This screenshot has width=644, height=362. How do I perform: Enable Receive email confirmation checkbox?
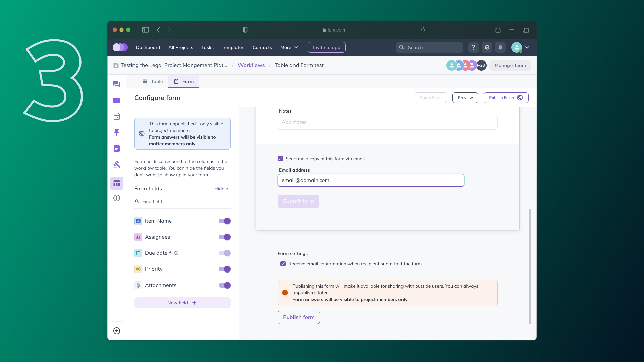pyautogui.click(x=283, y=264)
